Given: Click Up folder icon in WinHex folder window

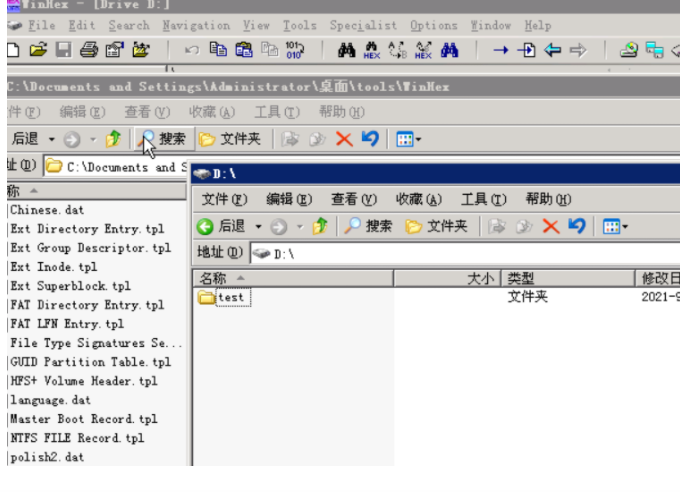Looking at the screenshot, I should click(x=113, y=139).
